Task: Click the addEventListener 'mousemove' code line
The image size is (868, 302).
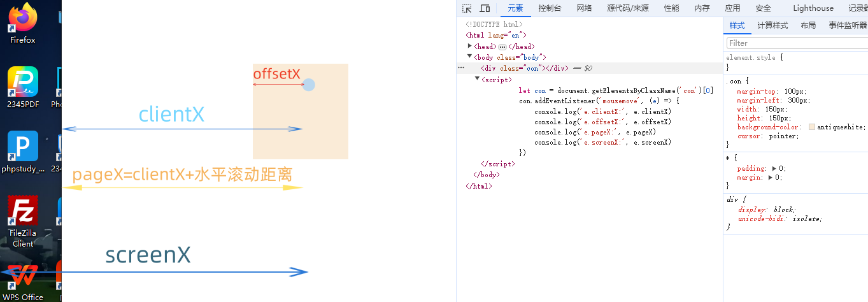Action: point(599,101)
